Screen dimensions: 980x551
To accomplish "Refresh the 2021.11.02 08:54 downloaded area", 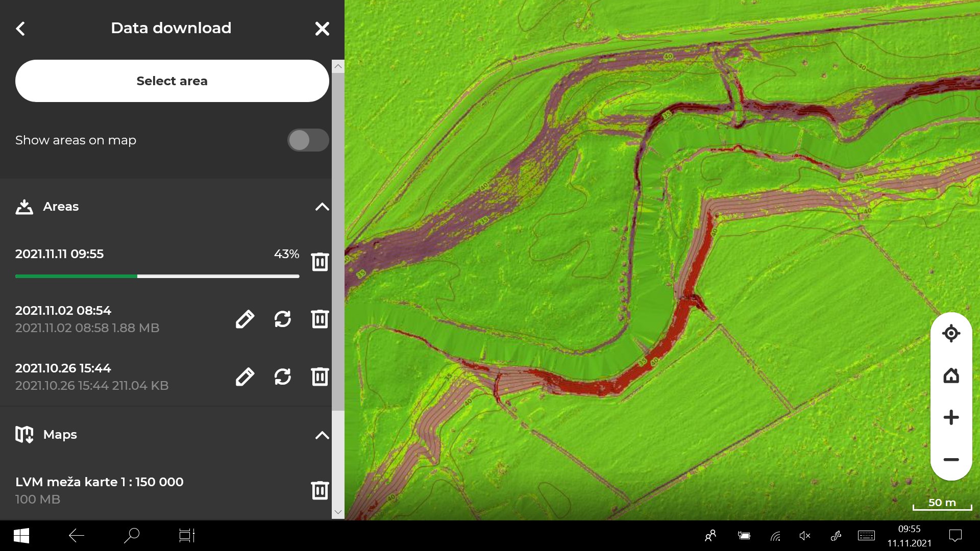I will pos(282,319).
